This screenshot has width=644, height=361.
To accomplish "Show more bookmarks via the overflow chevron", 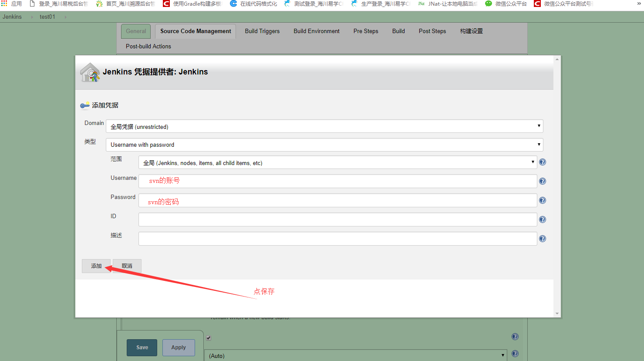I will (x=639, y=3).
